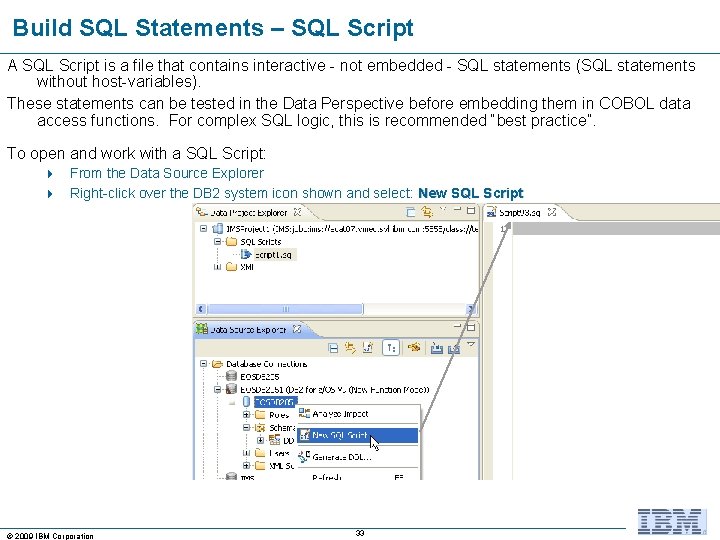The height and width of the screenshot is (540, 720).
Task: Maximize the Data Source Explorer panel
Action: pos(471,327)
